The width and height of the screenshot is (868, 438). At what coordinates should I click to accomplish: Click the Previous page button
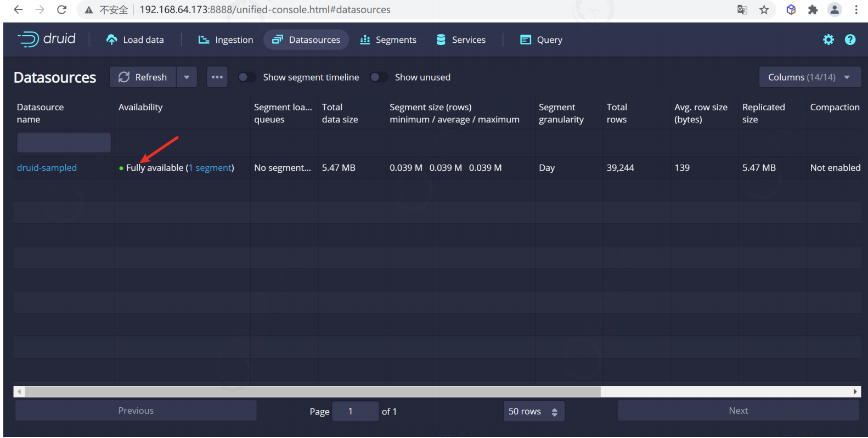[136, 411]
